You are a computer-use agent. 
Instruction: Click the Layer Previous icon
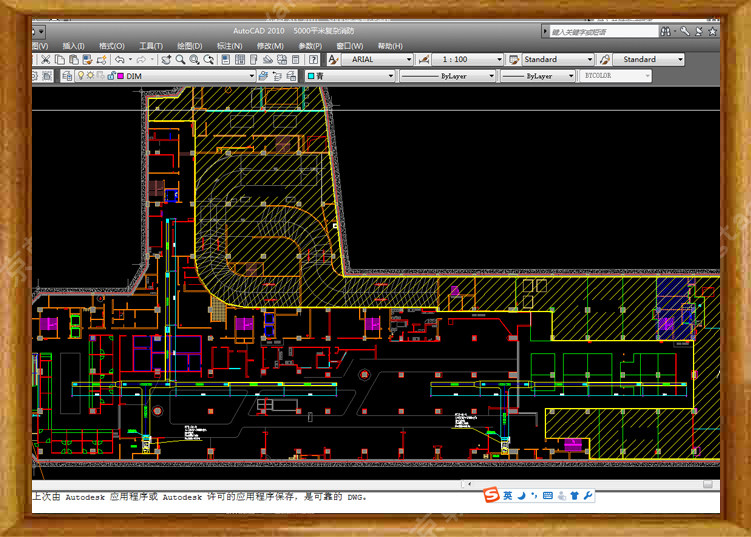coord(277,76)
